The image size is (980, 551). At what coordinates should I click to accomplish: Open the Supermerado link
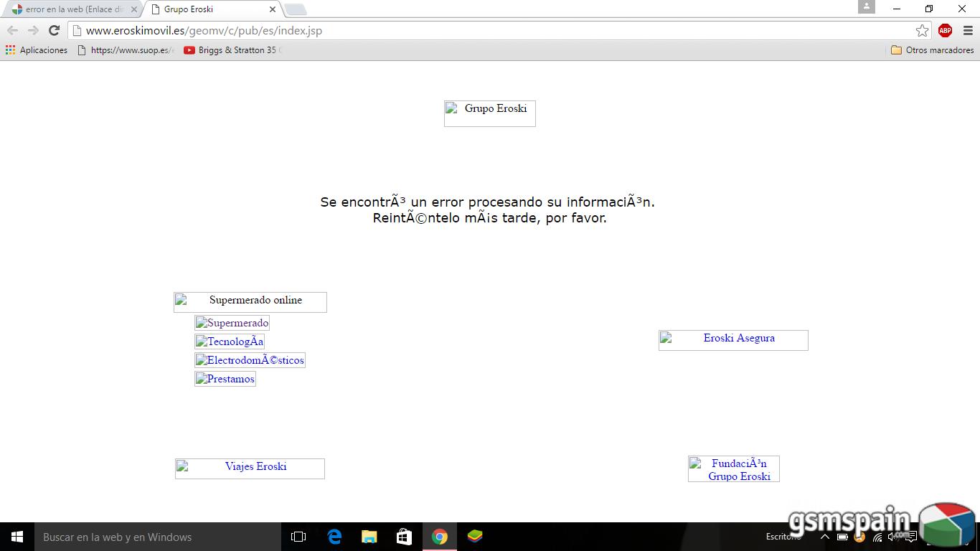point(232,323)
